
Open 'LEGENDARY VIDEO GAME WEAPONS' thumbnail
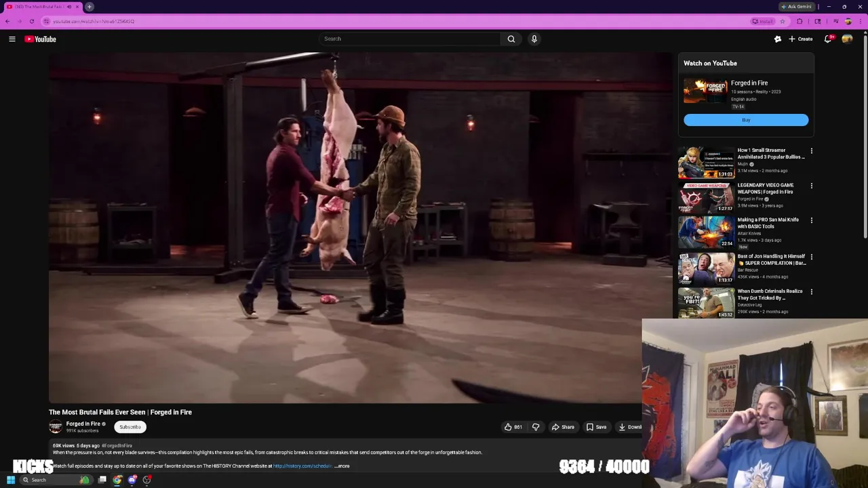click(x=706, y=197)
